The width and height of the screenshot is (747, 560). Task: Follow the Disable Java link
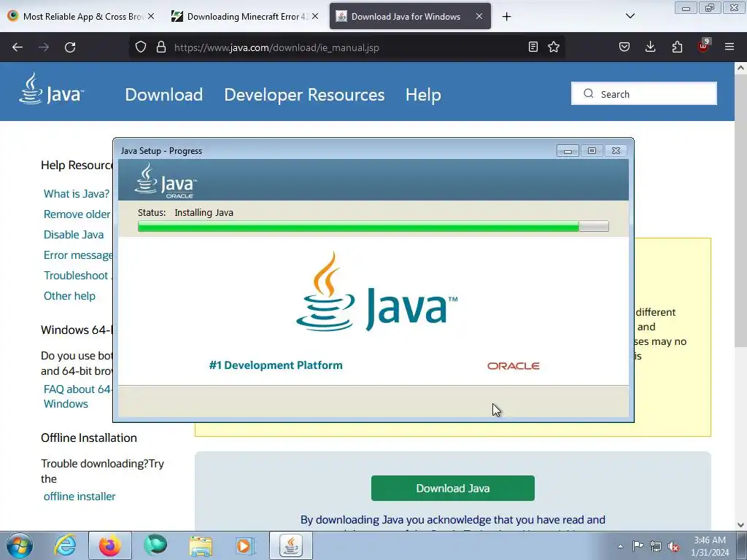[x=74, y=235]
